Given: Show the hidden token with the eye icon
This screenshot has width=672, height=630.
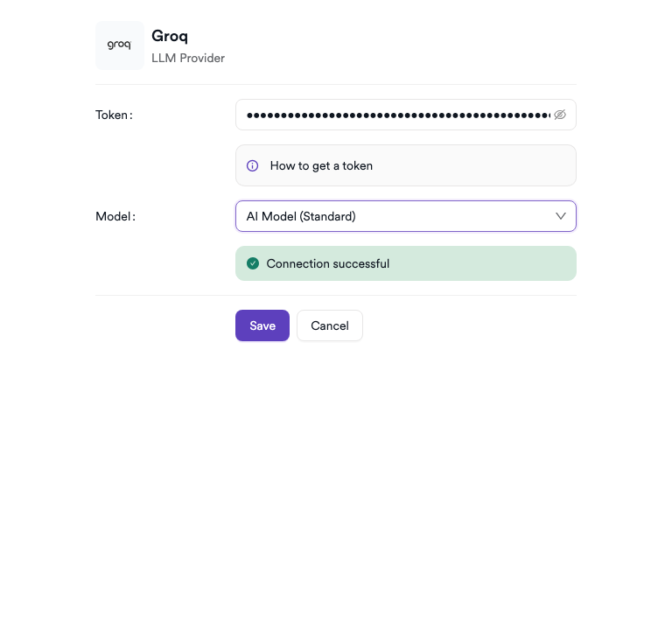Looking at the screenshot, I should pyautogui.click(x=560, y=115).
